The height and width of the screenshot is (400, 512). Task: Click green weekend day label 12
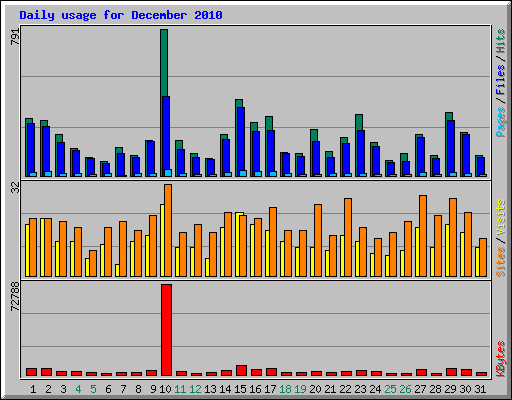(x=195, y=389)
